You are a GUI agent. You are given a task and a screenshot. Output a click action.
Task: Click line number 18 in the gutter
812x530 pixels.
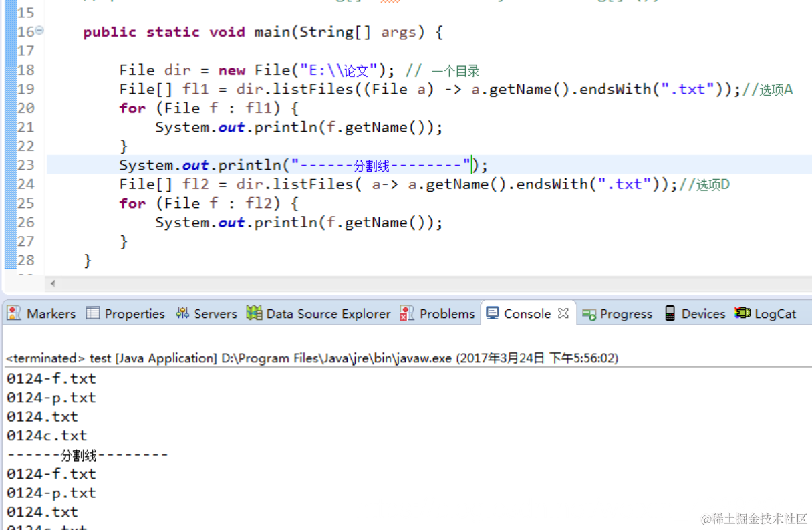pyautogui.click(x=25, y=70)
